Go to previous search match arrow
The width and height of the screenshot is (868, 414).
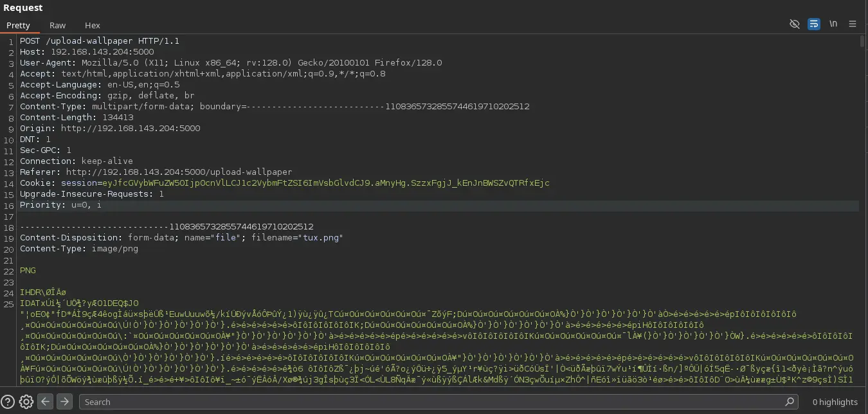(x=45, y=402)
